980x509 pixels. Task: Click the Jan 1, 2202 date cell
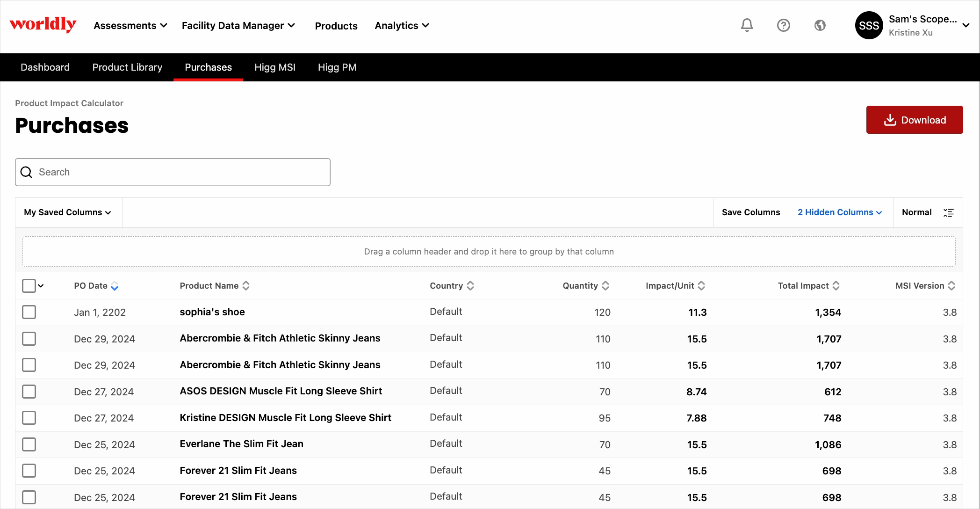(x=100, y=313)
